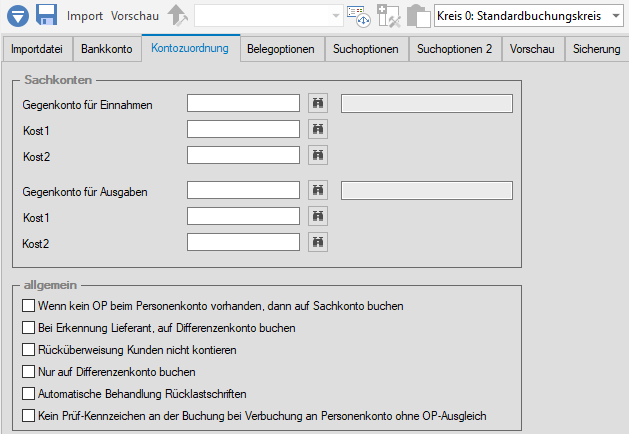Switch to the Importdatei tab
The width and height of the screenshot is (629, 434).
click(x=37, y=49)
